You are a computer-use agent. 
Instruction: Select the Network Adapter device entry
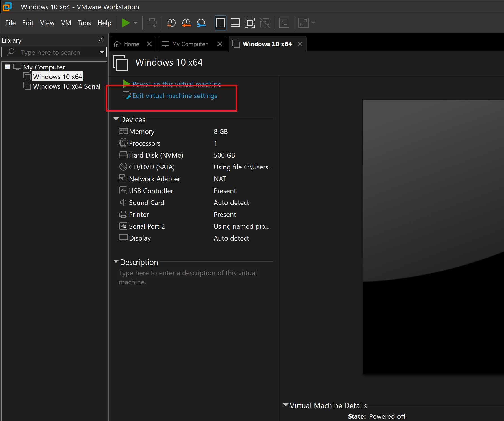coord(154,179)
